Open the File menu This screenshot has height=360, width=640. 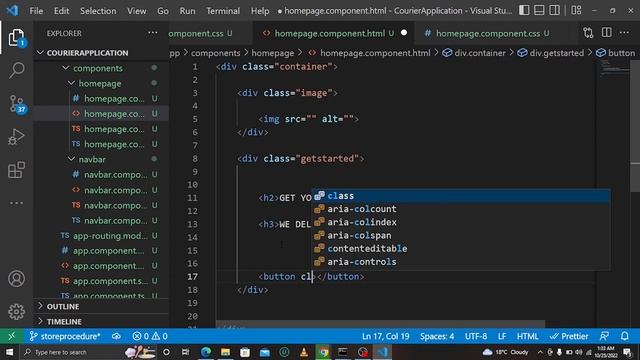pos(36,11)
